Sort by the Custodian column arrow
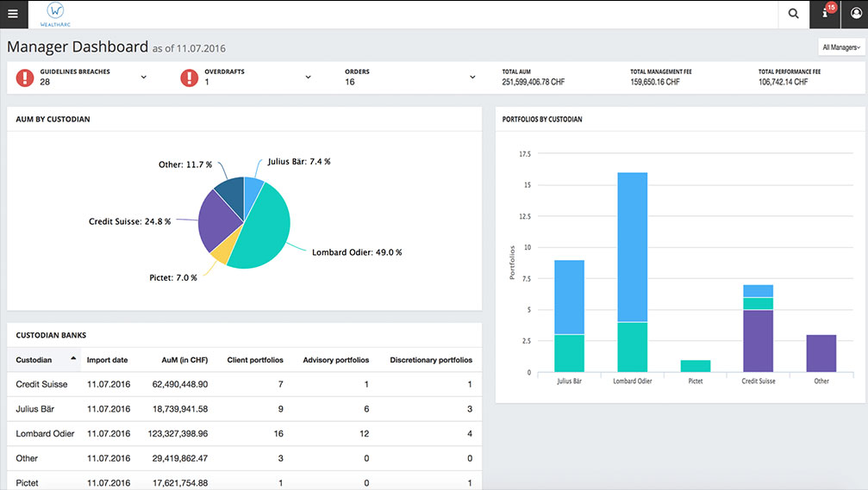Viewport: 868px width, 490px height. (x=73, y=359)
